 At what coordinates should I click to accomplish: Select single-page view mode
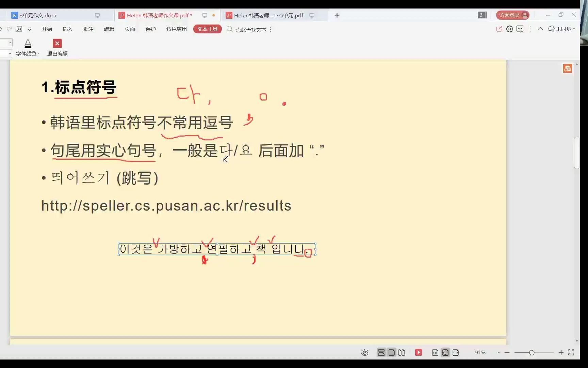coord(392,353)
